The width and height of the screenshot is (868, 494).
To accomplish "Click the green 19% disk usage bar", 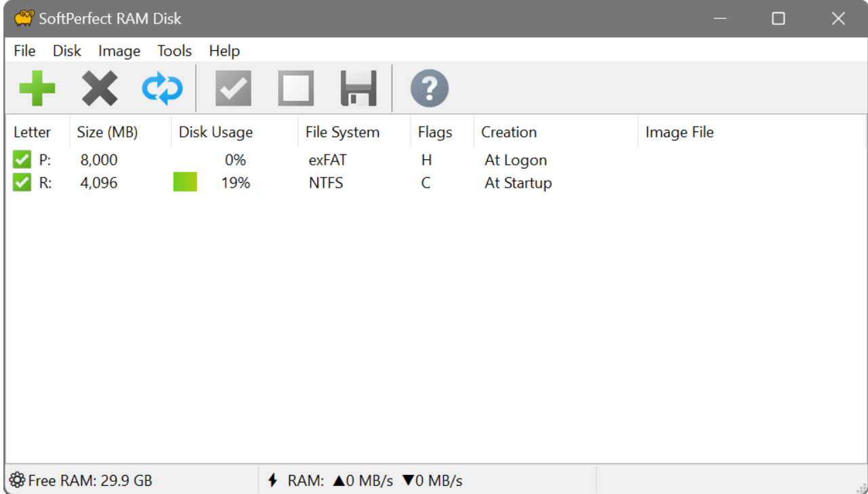I will (x=185, y=182).
